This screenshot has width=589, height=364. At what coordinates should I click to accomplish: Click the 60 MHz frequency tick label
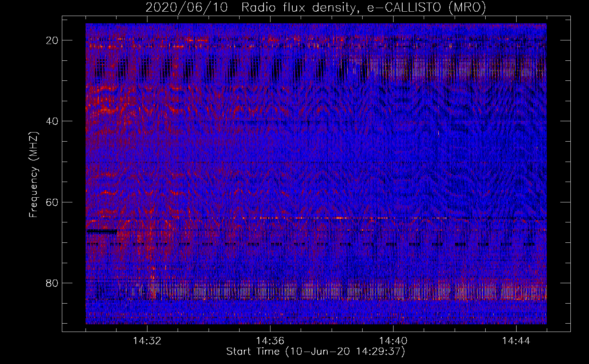(52, 202)
